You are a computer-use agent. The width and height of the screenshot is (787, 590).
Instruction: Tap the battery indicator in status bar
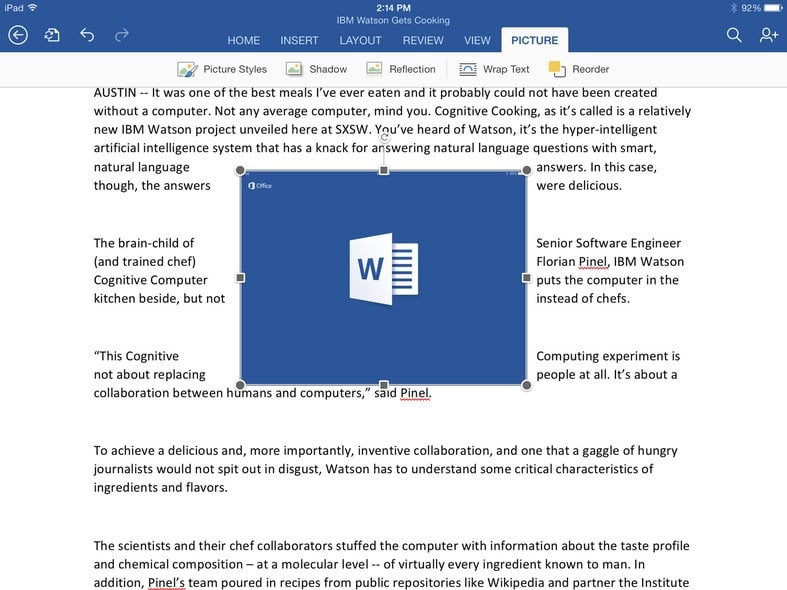tap(773, 8)
